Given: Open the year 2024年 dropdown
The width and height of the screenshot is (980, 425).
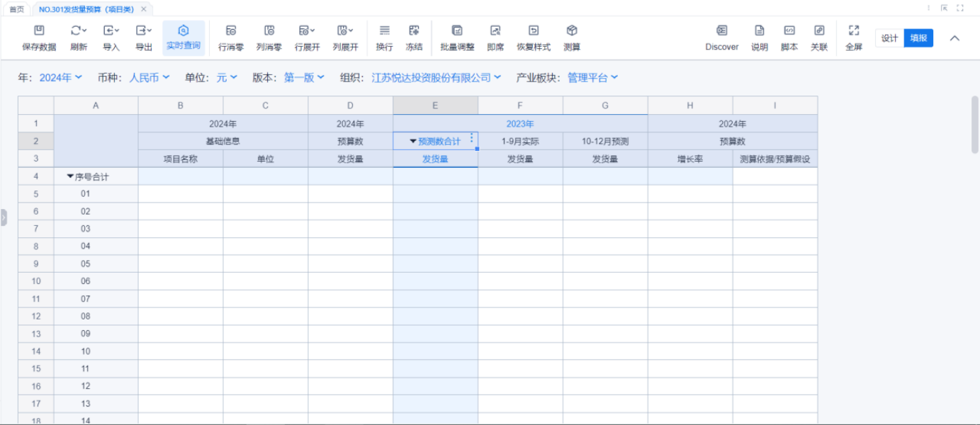Looking at the screenshot, I should click(x=60, y=78).
